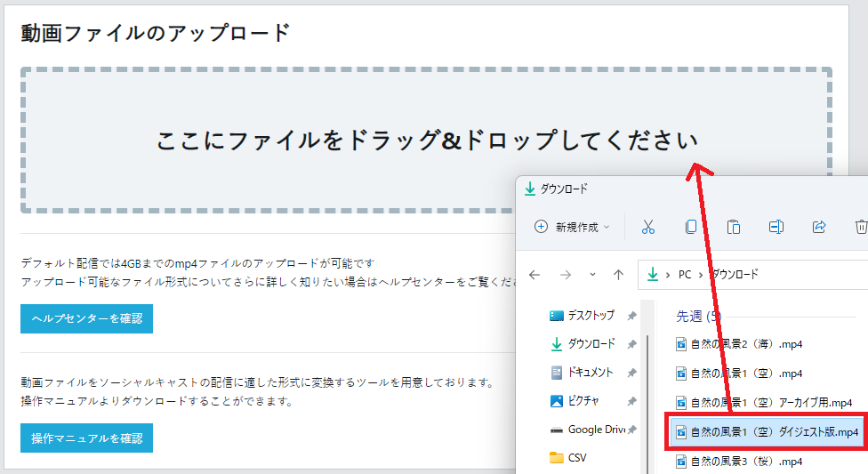Select デスクトップ in the navigation pane

coord(591,315)
